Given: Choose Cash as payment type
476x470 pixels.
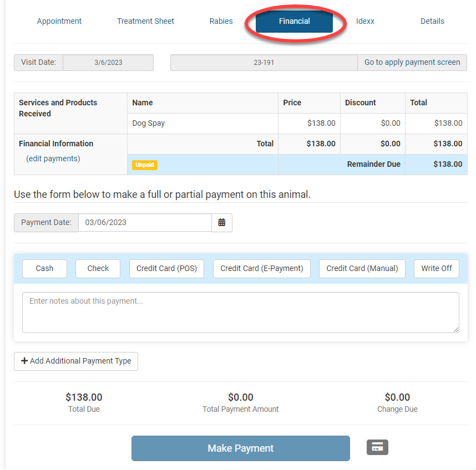Looking at the screenshot, I should coord(44,268).
